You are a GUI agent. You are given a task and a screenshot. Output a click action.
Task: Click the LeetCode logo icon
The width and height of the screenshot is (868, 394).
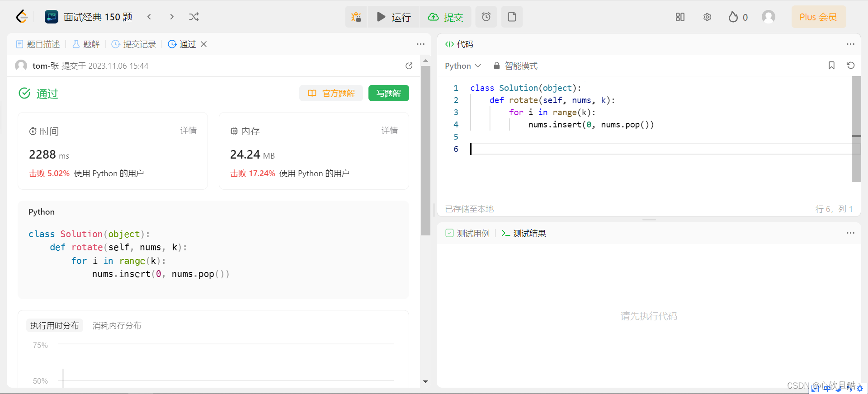pos(22,17)
